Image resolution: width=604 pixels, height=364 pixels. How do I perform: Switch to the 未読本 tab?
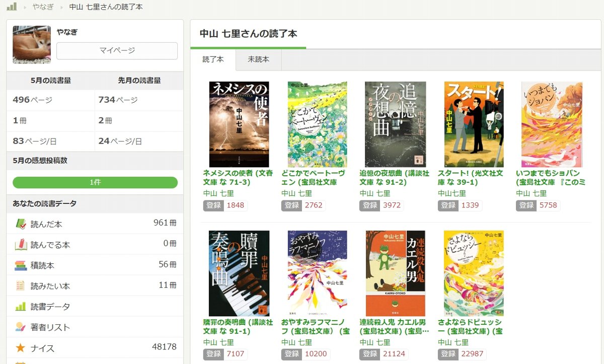pos(258,59)
